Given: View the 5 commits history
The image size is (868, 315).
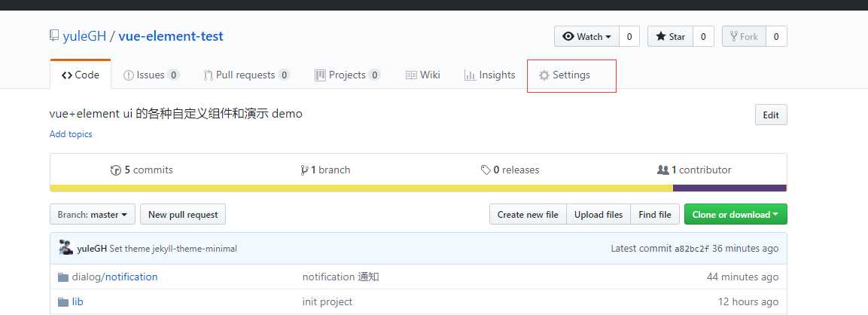Looking at the screenshot, I should (142, 170).
